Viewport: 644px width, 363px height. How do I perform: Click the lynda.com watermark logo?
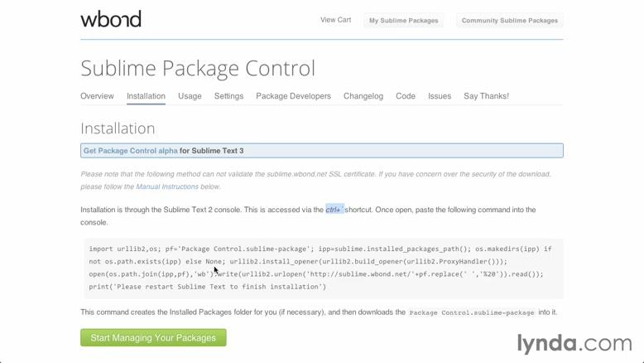point(574,342)
